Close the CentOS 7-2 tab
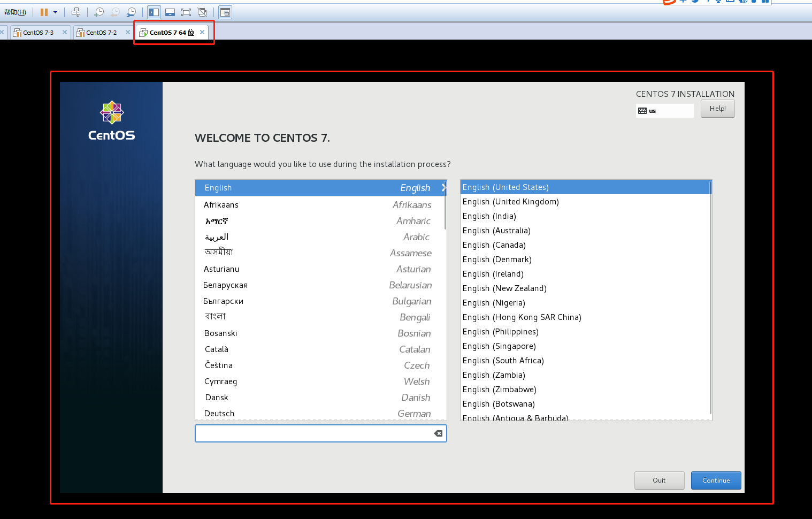 click(x=128, y=32)
